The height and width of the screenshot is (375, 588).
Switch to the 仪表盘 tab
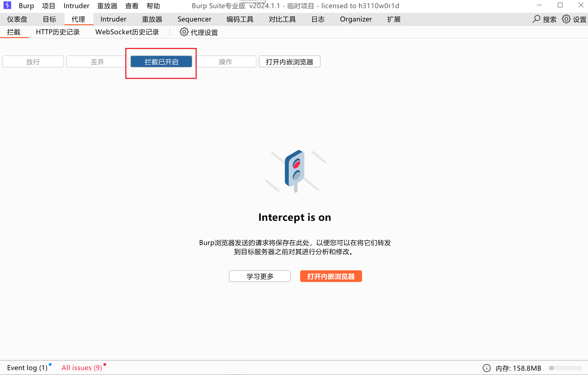click(x=17, y=19)
